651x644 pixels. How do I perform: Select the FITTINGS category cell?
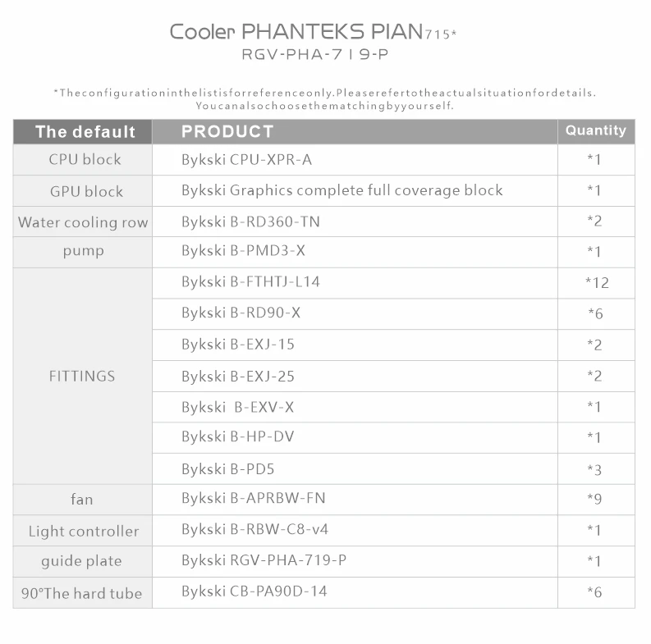82,377
